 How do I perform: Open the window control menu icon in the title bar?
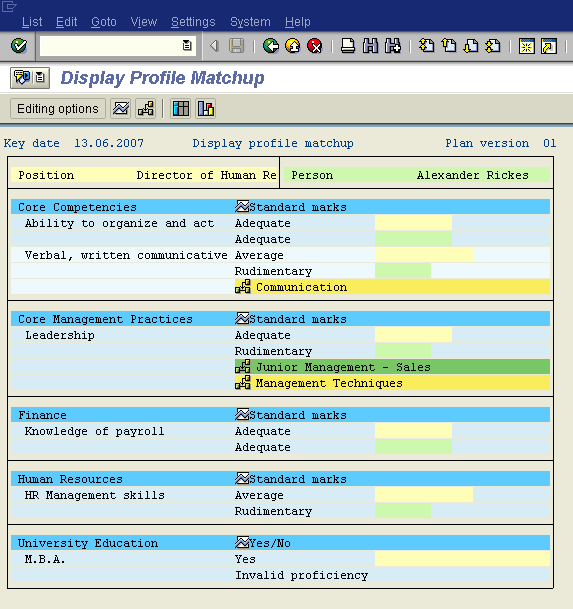click(9, 6)
